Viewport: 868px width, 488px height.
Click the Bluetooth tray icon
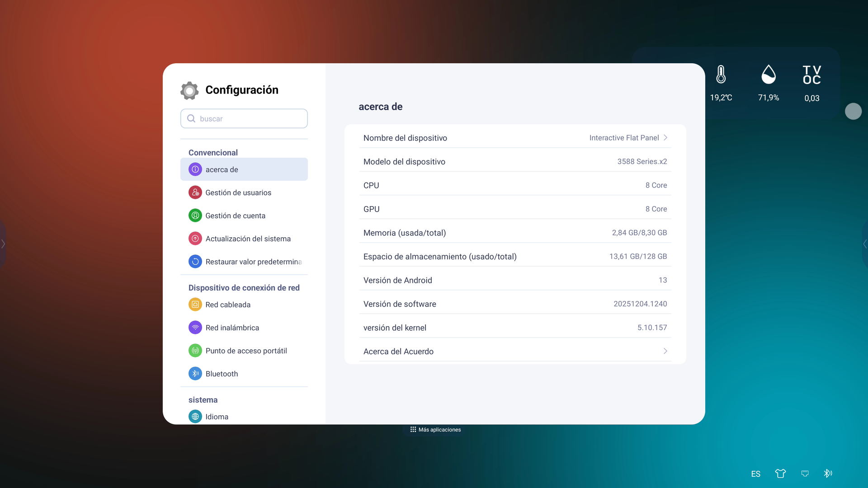tap(828, 474)
